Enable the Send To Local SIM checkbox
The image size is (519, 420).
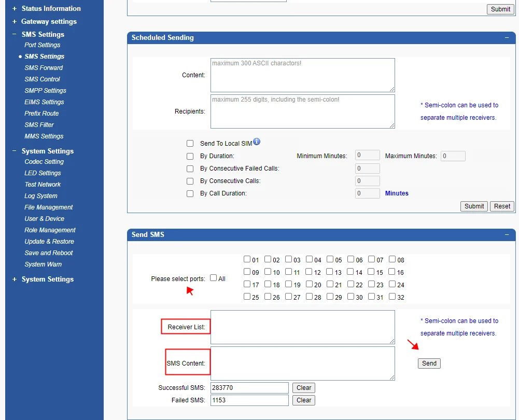pyautogui.click(x=190, y=143)
